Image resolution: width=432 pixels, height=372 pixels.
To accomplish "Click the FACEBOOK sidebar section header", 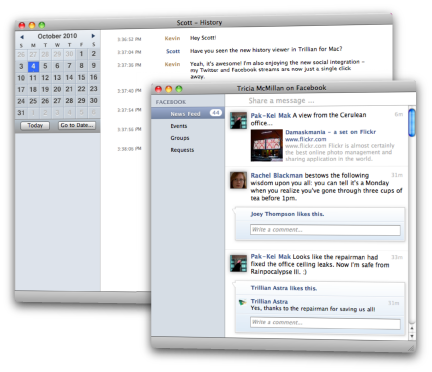I will (x=171, y=102).
